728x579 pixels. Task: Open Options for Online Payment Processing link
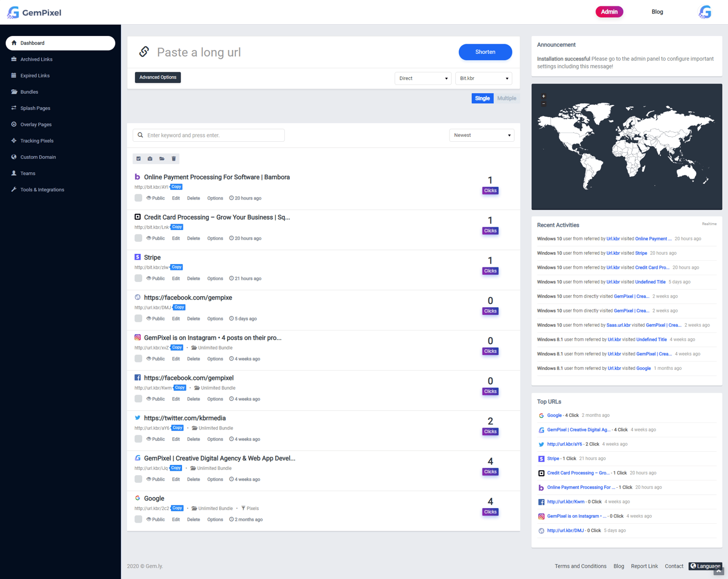pyautogui.click(x=215, y=198)
